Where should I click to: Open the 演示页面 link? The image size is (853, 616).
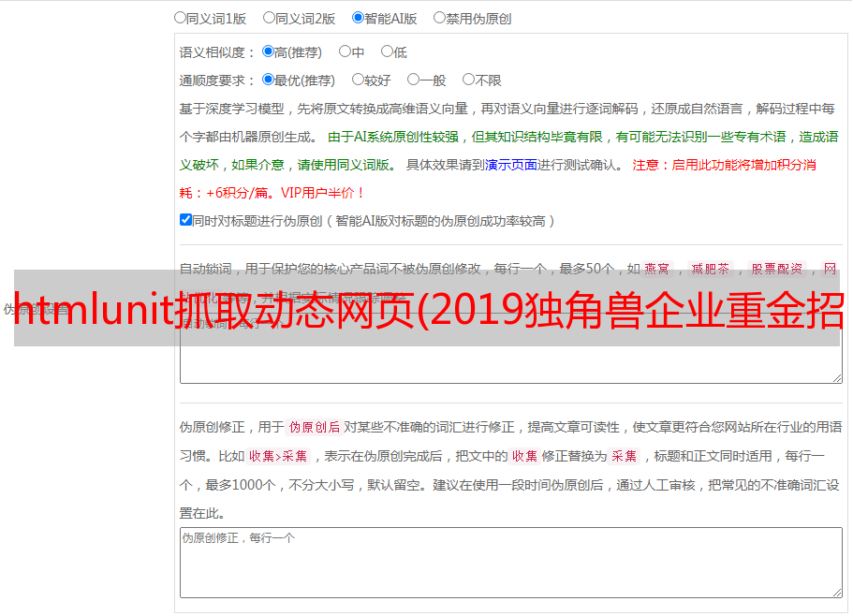510,165
